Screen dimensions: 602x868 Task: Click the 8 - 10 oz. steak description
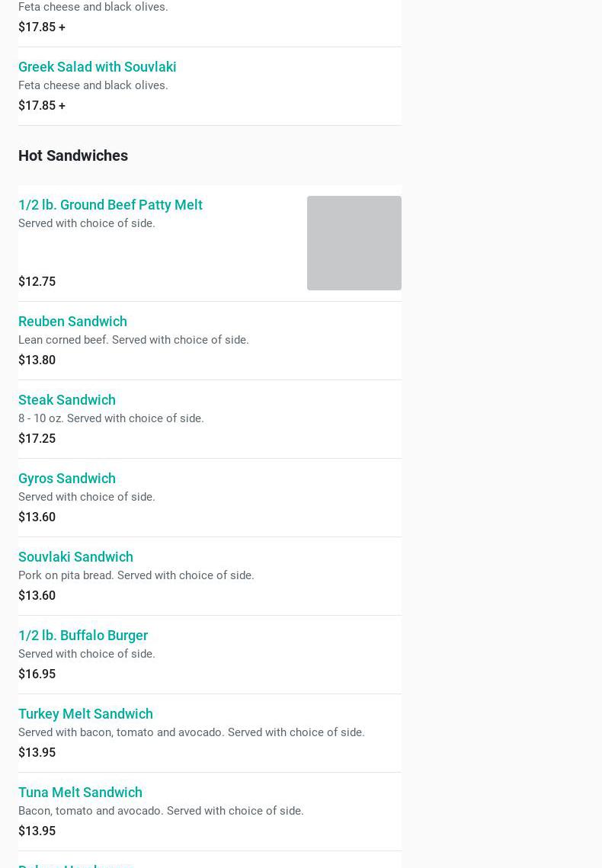[x=110, y=418]
